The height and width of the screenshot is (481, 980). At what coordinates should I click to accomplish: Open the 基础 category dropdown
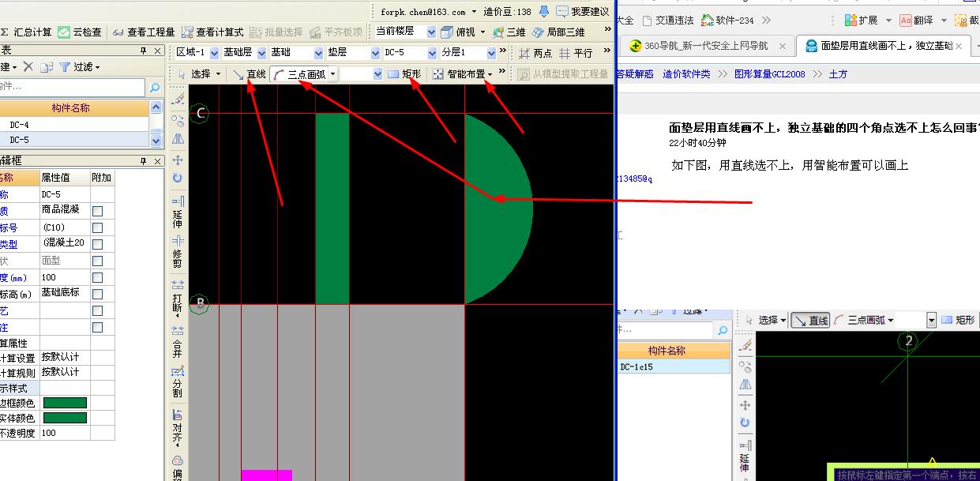[x=318, y=53]
